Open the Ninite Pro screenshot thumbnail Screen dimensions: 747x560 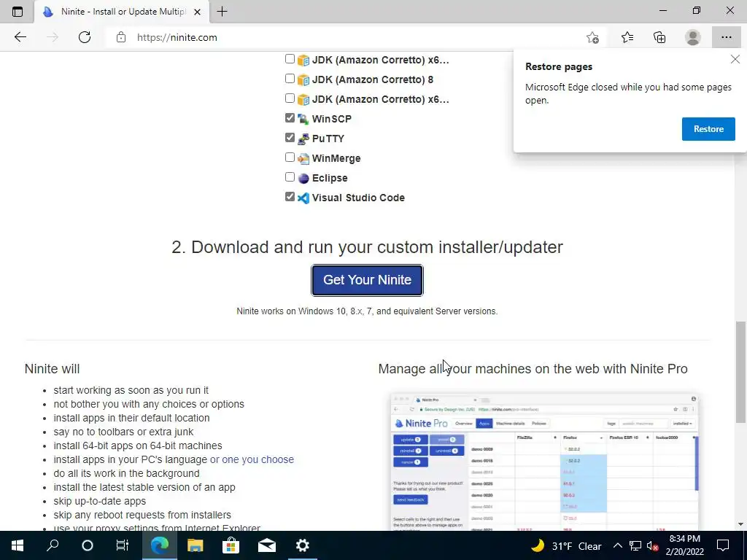click(544, 462)
